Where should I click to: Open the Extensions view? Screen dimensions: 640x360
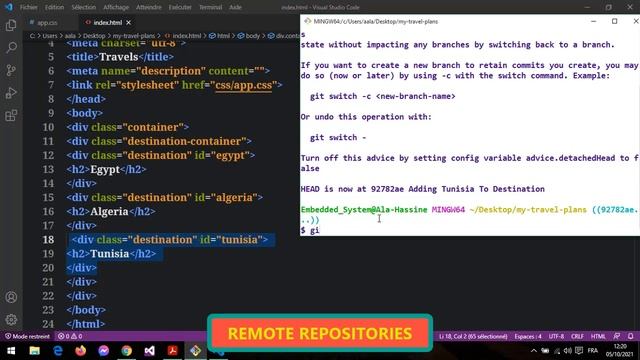click(x=11, y=116)
